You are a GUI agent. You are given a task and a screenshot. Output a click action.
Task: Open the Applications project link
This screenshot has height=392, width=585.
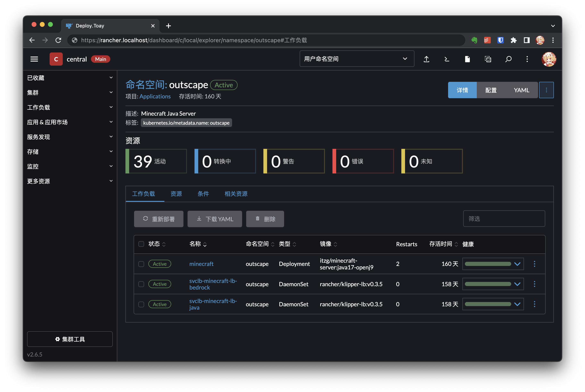pos(155,97)
